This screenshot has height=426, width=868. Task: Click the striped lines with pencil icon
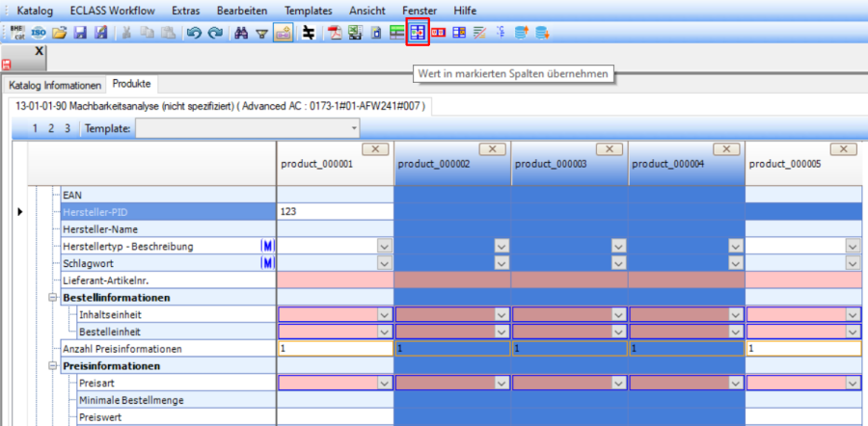(x=479, y=33)
